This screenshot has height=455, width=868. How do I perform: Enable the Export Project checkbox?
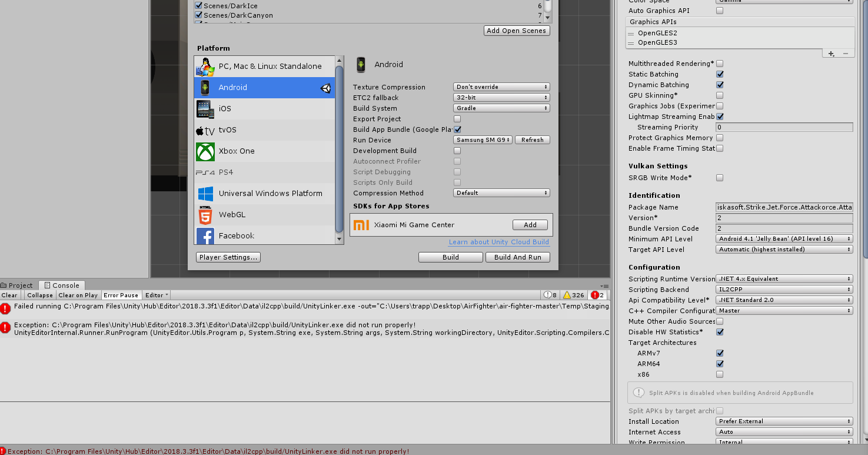457,119
